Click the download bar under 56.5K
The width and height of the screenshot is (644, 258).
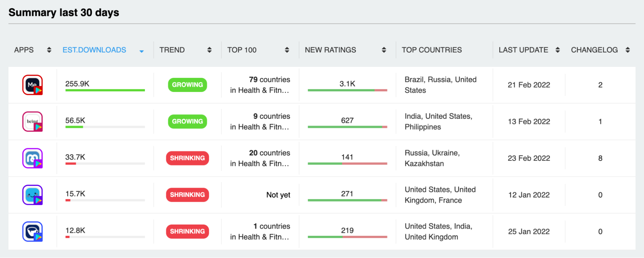[x=105, y=127]
